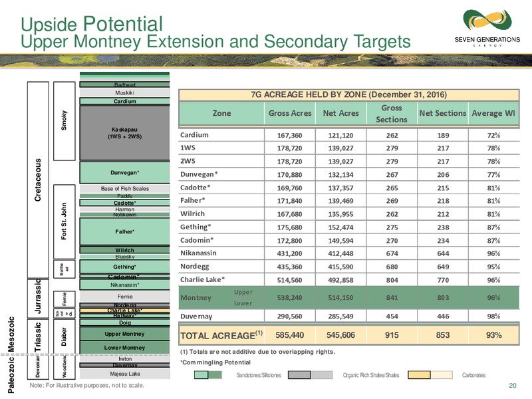Select the '7G ACREAGE HELD BY ZONE' table title
Image resolution: width=532 pixels, height=399 pixels.
[x=348, y=94]
